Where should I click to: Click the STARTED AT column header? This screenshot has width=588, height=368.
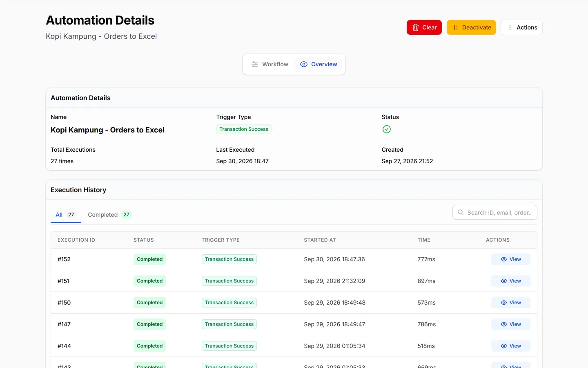click(320, 240)
